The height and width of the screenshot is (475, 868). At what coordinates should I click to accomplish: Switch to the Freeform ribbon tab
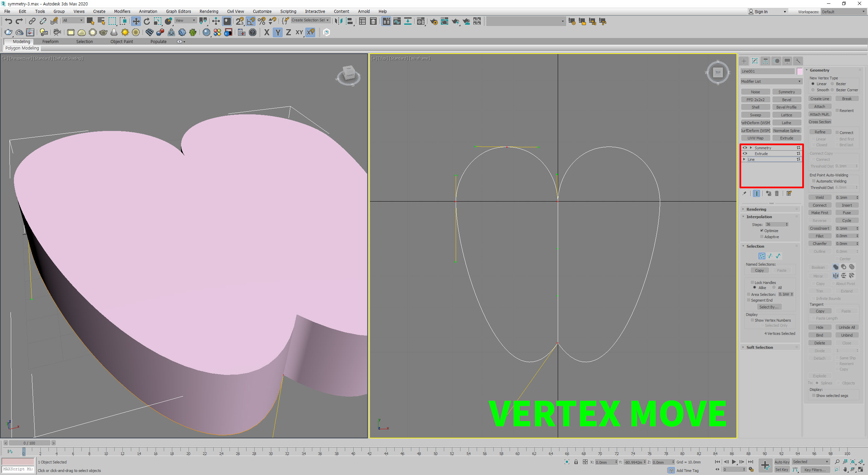click(50, 41)
